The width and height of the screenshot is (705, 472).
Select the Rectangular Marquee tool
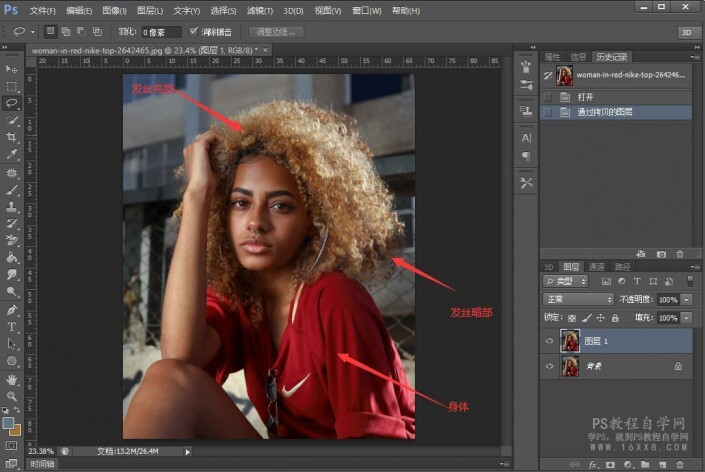tap(12, 86)
